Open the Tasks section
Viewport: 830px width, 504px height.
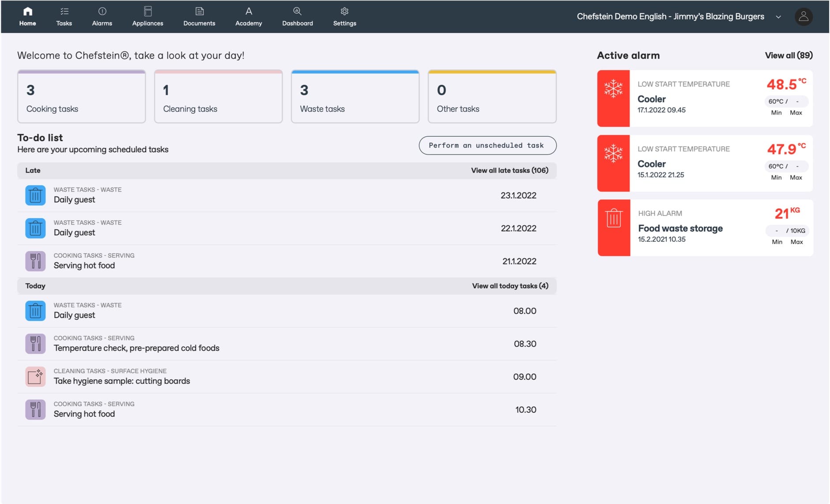[64, 16]
